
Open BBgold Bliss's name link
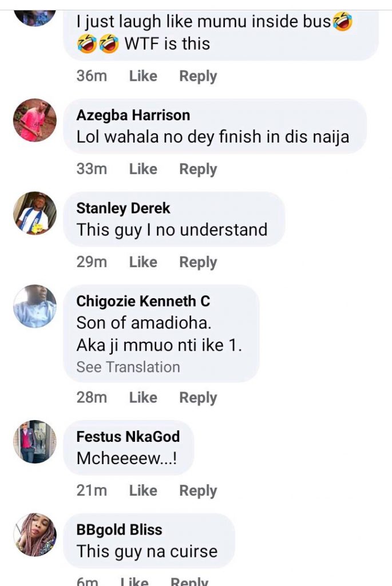[119, 530]
